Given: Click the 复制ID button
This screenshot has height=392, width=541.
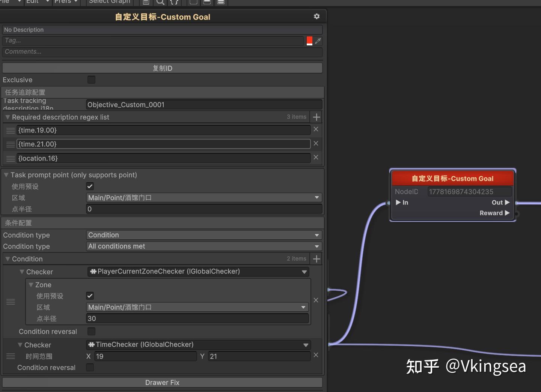Looking at the screenshot, I should pyautogui.click(x=162, y=68).
